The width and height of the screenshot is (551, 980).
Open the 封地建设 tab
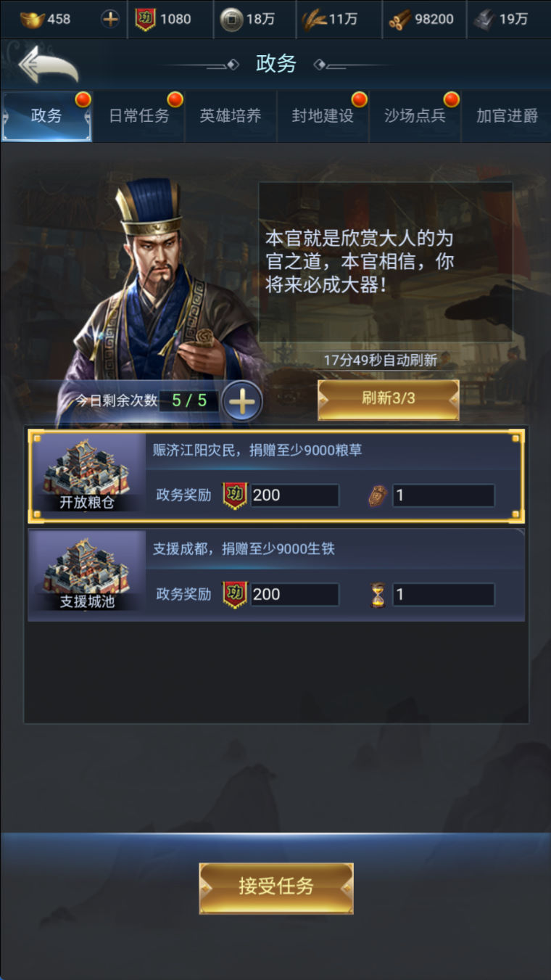pyautogui.click(x=323, y=116)
